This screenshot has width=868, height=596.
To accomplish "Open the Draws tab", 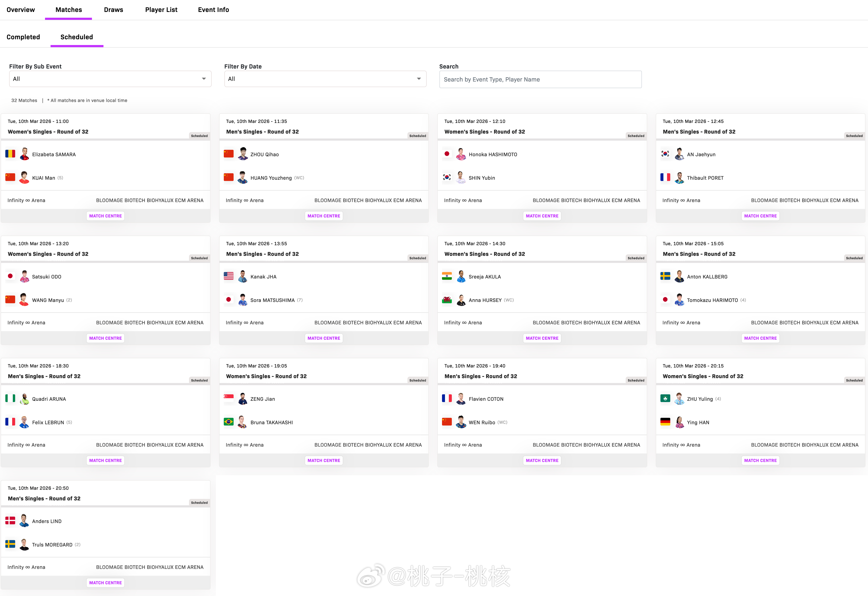I will pos(113,10).
